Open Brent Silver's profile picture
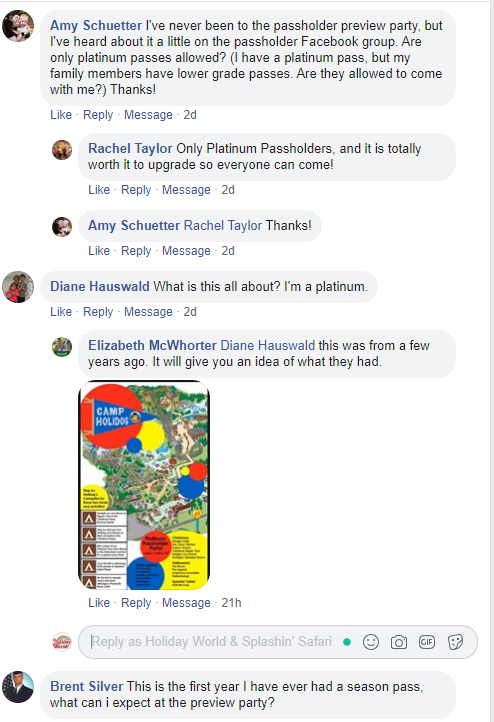494x722 pixels. (x=18, y=687)
